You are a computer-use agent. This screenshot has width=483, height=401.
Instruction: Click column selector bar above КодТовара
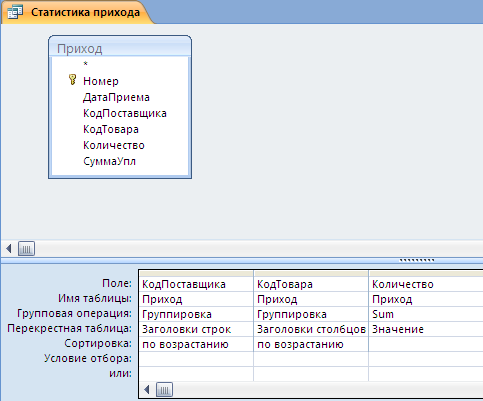click(x=311, y=273)
